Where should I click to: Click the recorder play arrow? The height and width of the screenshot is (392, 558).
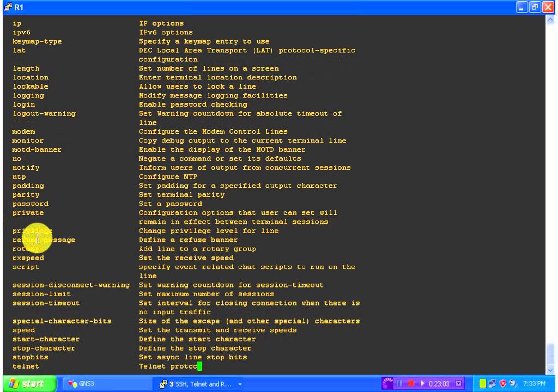[x=422, y=383]
